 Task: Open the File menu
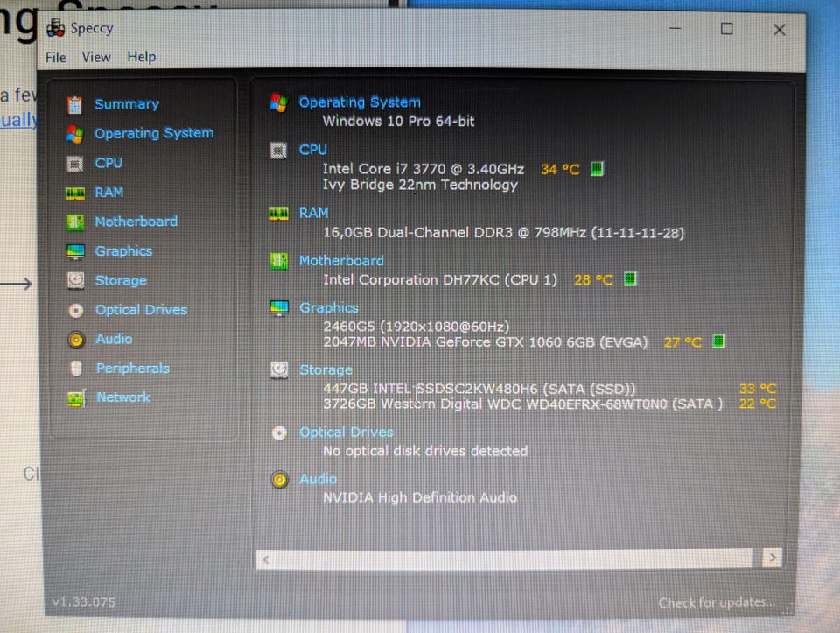click(56, 58)
